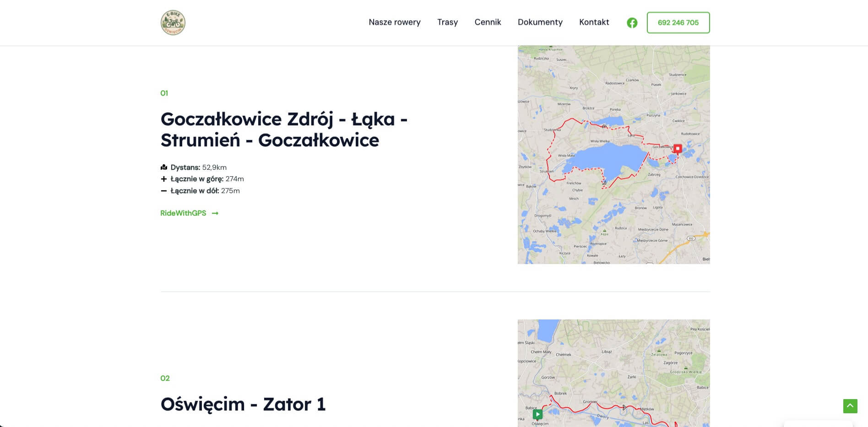Click the Goczałkowice Zdrój route heading
This screenshot has width=868, height=427.
(x=284, y=130)
